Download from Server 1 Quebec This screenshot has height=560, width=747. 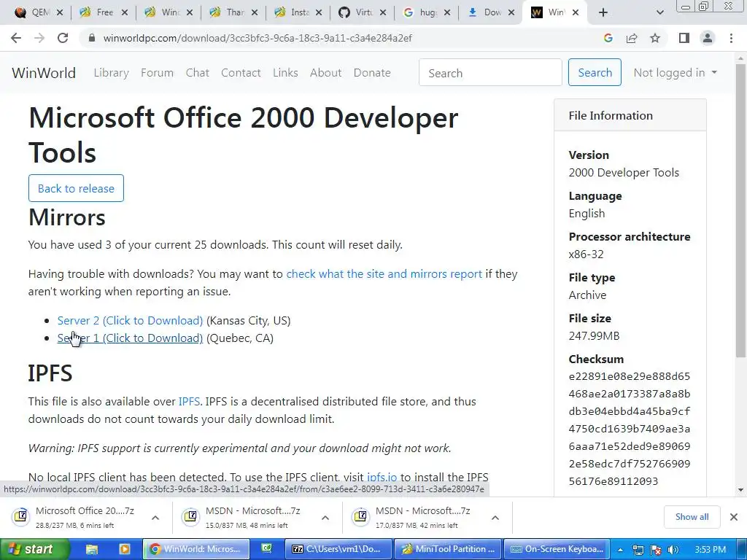[x=130, y=338]
